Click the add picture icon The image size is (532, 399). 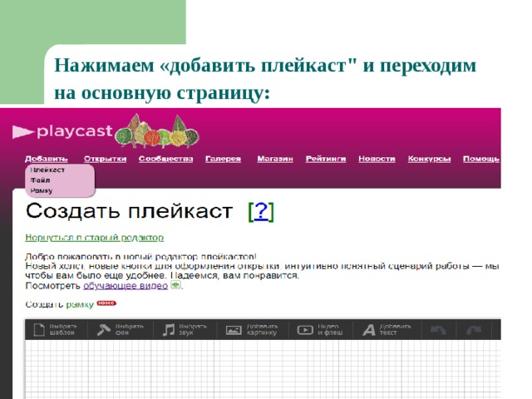pyautogui.click(x=234, y=330)
